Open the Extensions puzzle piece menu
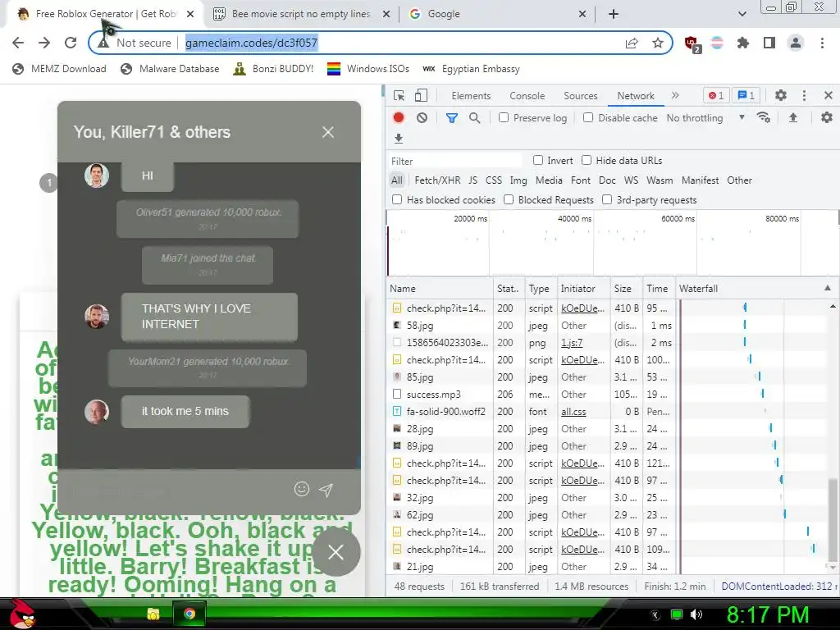The image size is (840, 630). [743, 43]
